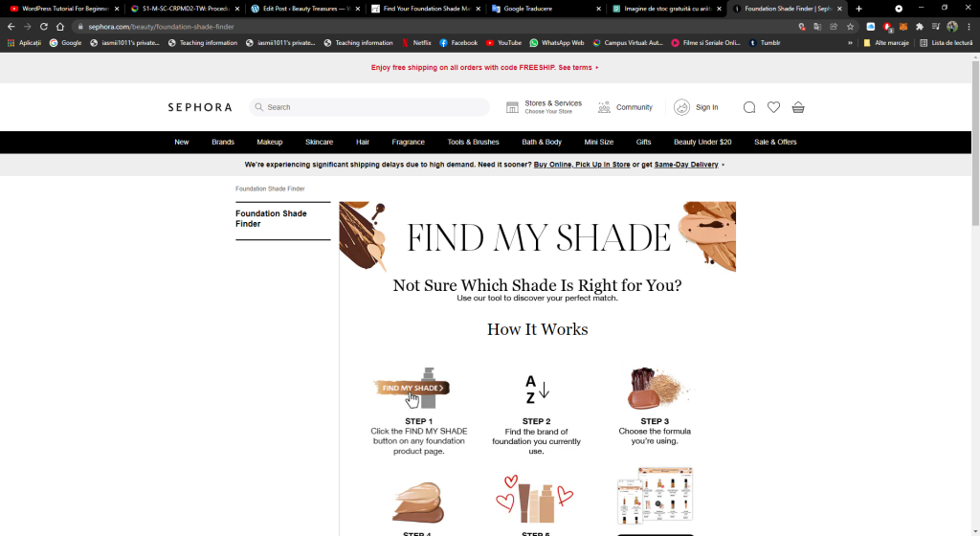
Task: Switch to the Find Your Foundation Shade tab
Action: (425, 9)
